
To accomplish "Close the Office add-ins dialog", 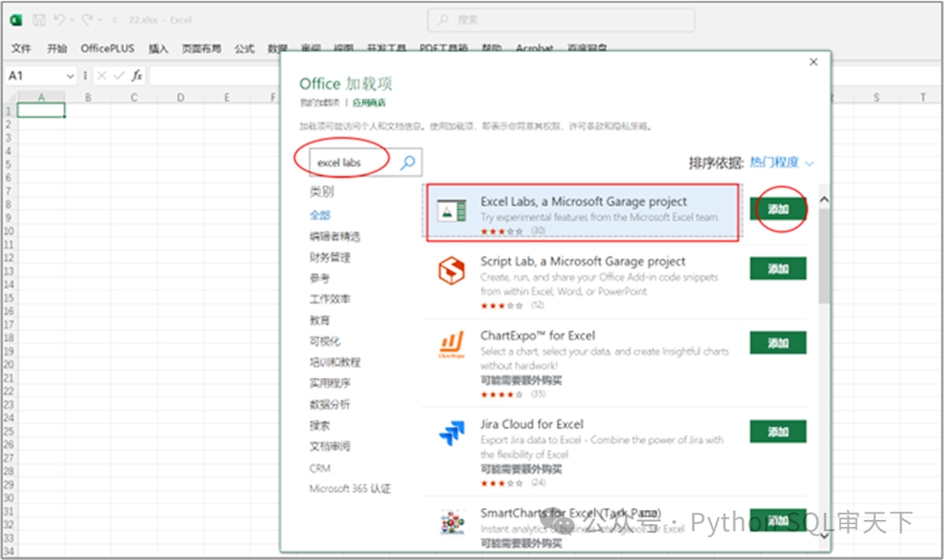I will [x=814, y=62].
